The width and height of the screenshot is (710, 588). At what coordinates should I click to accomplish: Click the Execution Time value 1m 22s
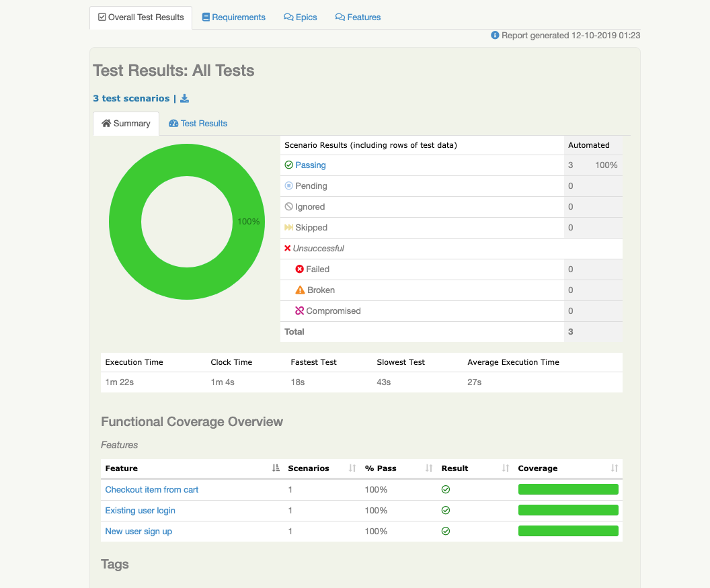click(x=120, y=382)
